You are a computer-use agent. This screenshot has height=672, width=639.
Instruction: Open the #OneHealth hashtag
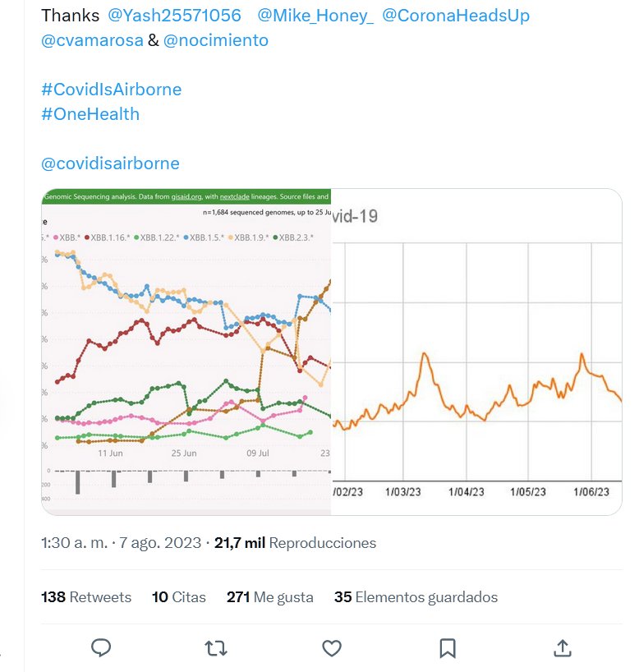pyautogui.click(x=90, y=114)
